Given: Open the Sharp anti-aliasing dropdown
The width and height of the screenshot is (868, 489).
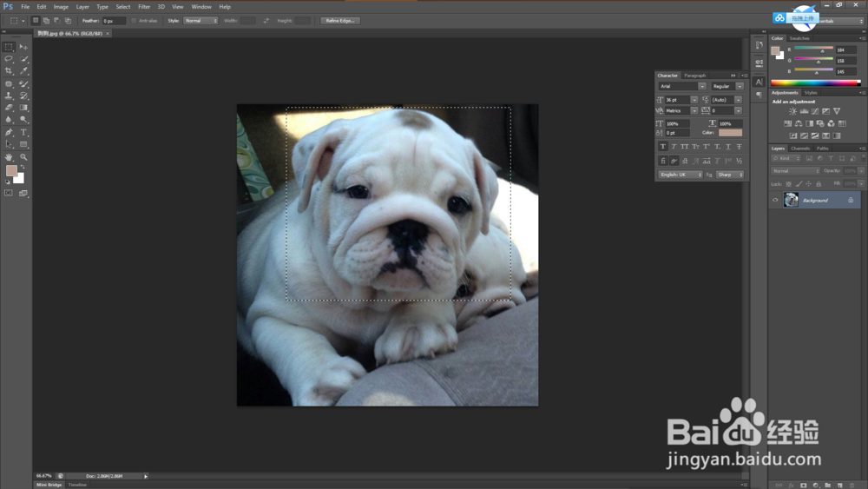Looking at the screenshot, I should tap(730, 175).
